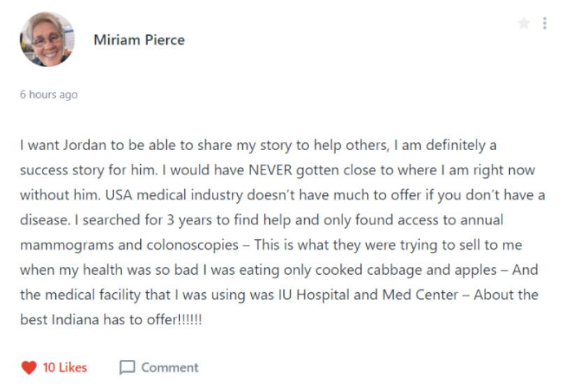Favorite the post with the star icon

[x=524, y=24]
